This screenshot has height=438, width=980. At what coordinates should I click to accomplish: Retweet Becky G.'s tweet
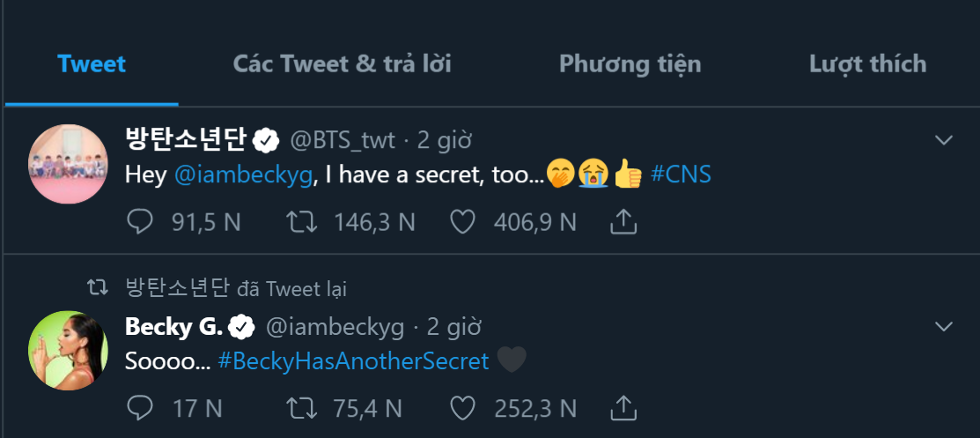301,407
